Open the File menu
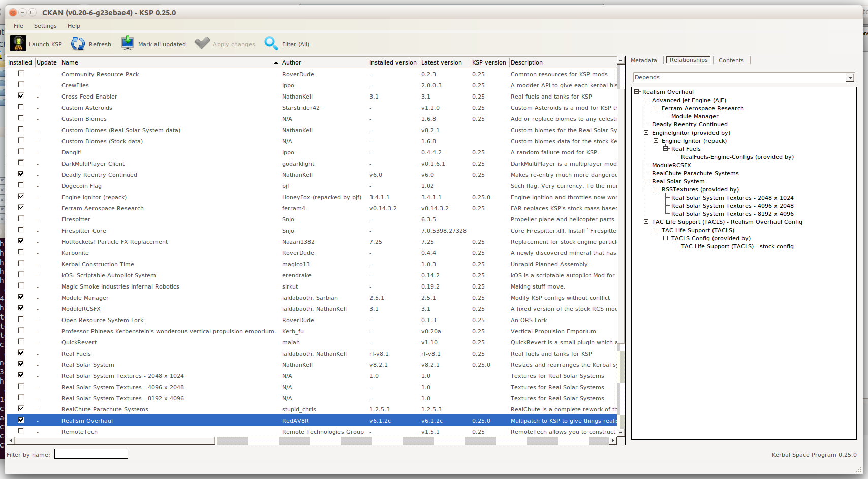The height and width of the screenshot is (479, 868). [x=18, y=26]
